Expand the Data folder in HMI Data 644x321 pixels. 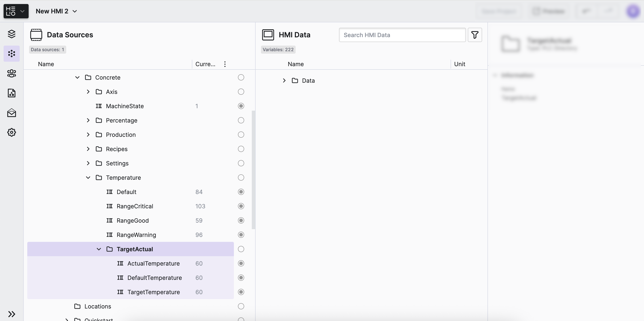pyautogui.click(x=284, y=80)
